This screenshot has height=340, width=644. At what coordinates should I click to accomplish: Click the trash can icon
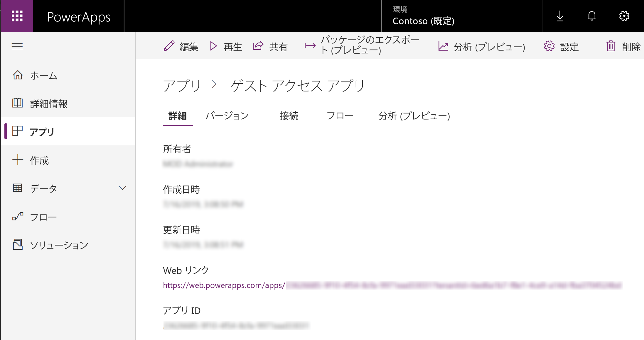pos(611,46)
